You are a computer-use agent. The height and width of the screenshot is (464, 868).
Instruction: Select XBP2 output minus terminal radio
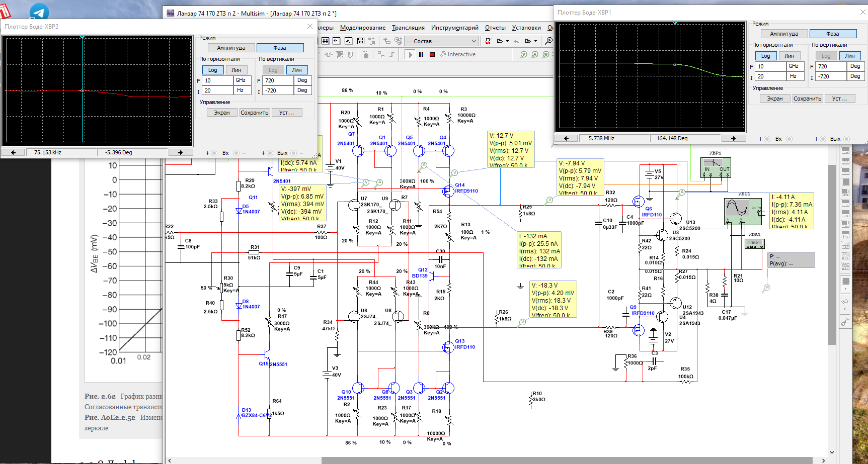coord(293,153)
